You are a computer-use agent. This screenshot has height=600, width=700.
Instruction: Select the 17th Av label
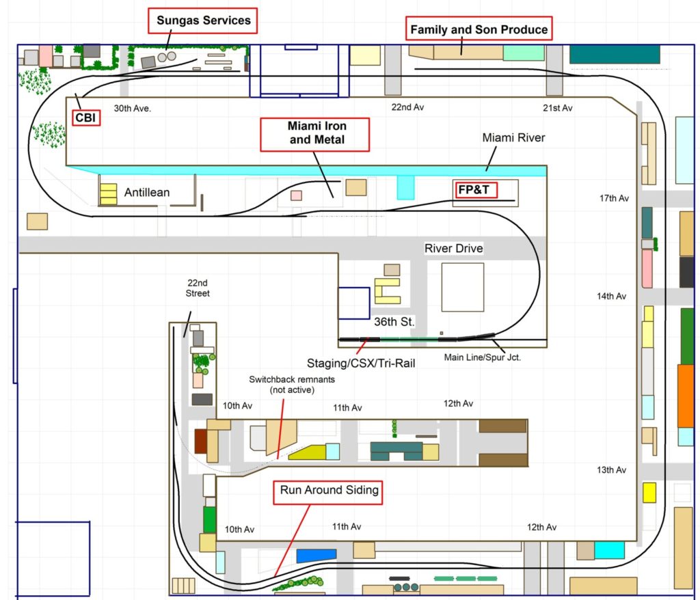point(614,198)
